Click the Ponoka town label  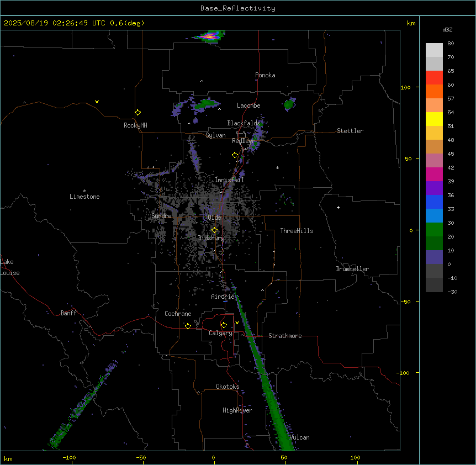click(265, 75)
